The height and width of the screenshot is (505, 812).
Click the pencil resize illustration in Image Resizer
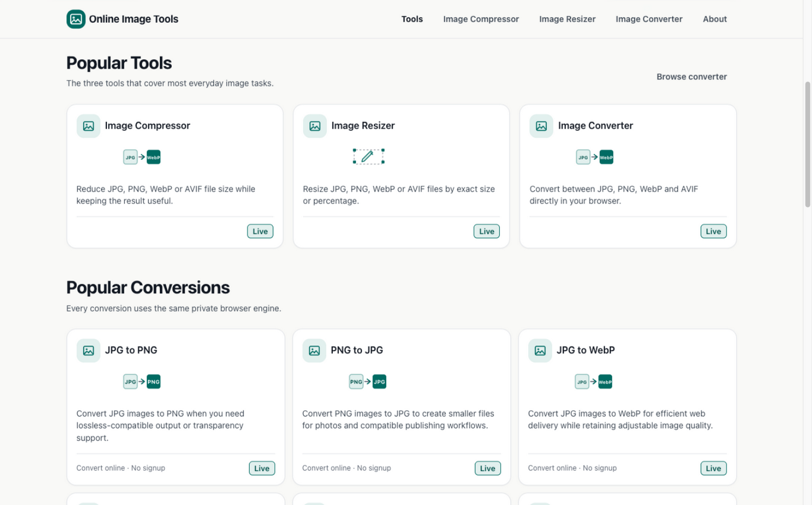369,157
